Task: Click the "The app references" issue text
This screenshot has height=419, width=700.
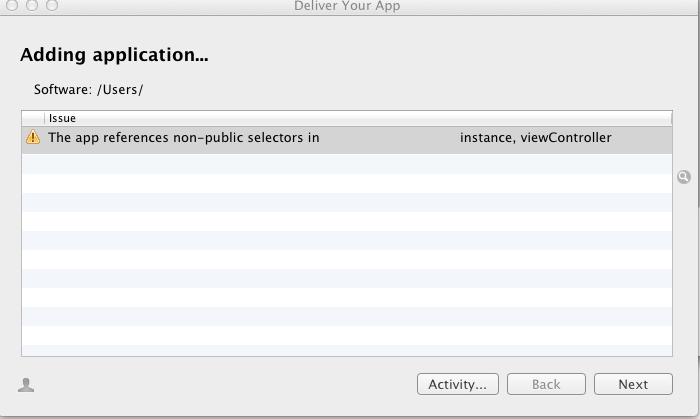Action: tap(108, 137)
